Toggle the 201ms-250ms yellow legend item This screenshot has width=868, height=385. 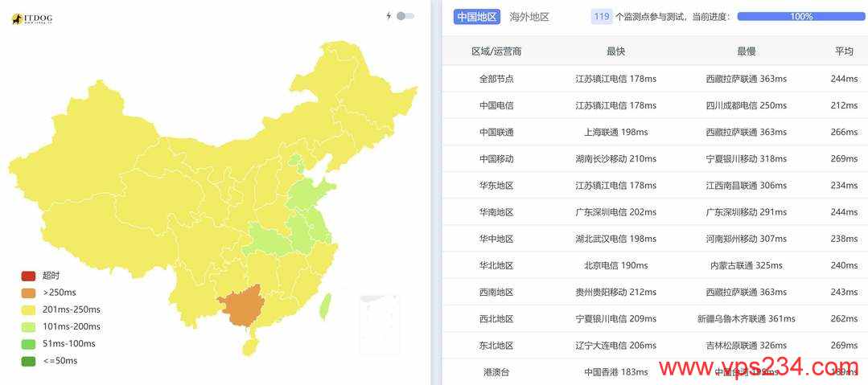[x=61, y=309]
